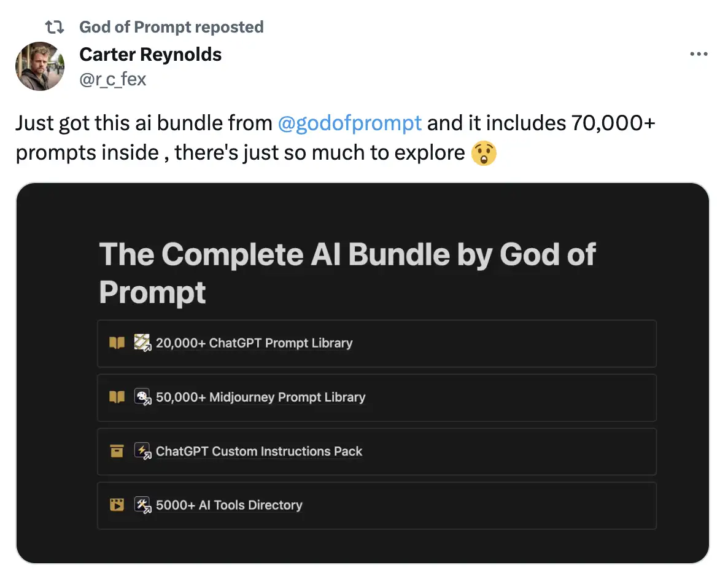Click the clapperboard icon next to AI Tools Directory

coord(117,505)
